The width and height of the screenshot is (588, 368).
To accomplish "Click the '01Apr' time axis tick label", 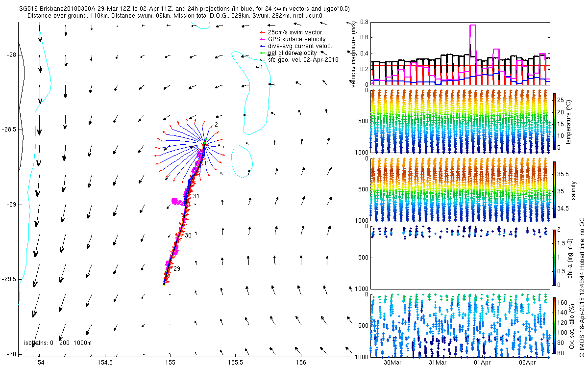I will [483, 363].
